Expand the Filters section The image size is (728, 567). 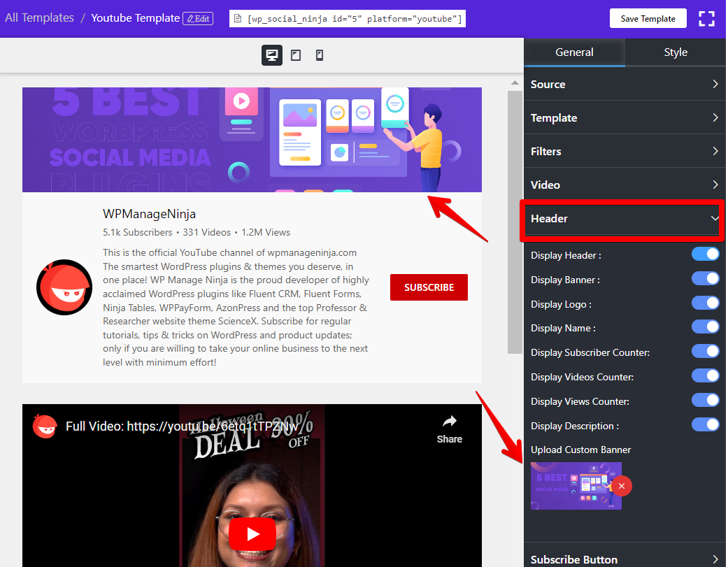[x=624, y=151]
